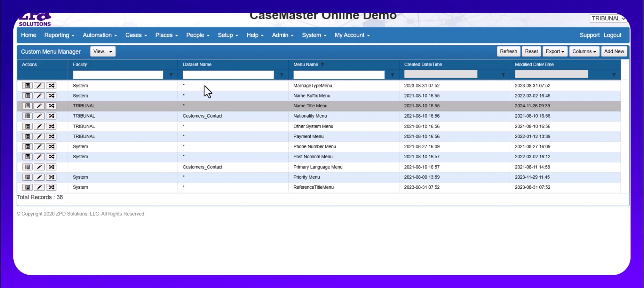Go to Home in navigation bar
Viewport: 644px width, 288px height.
(x=29, y=35)
